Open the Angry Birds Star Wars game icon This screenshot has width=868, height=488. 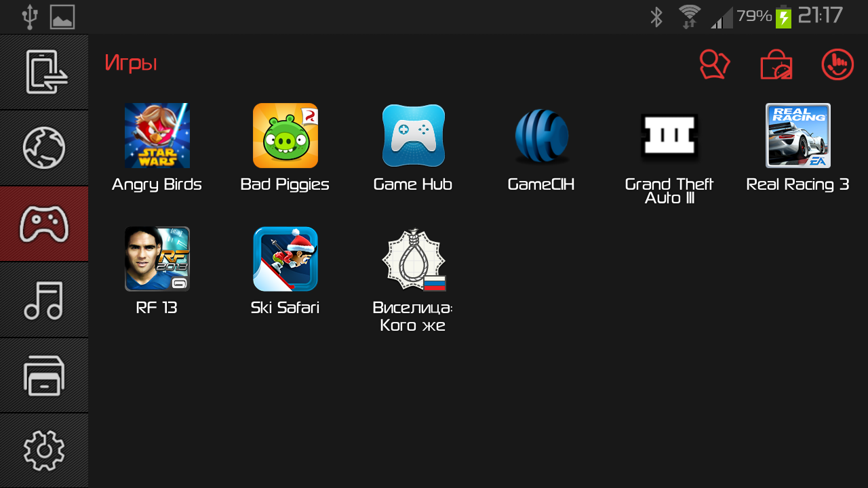(x=157, y=136)
